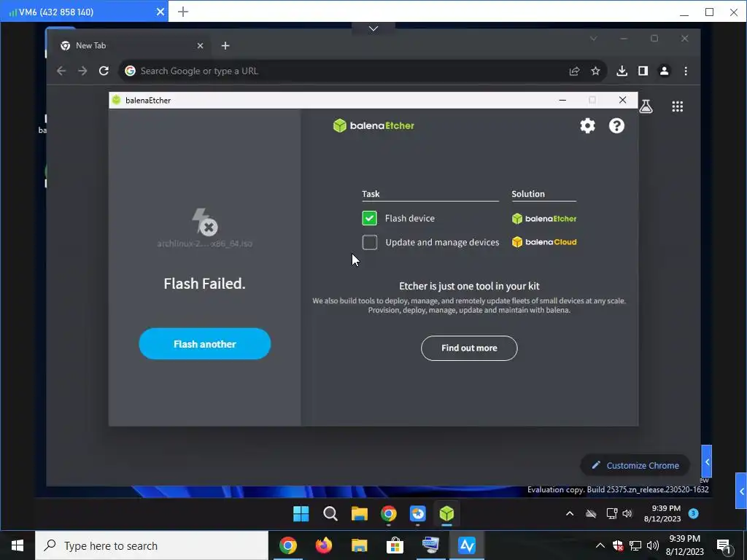This screenshot has width=747, height=560.
Task: Open balenaEtcher settings gear
Action: (587, 125)
